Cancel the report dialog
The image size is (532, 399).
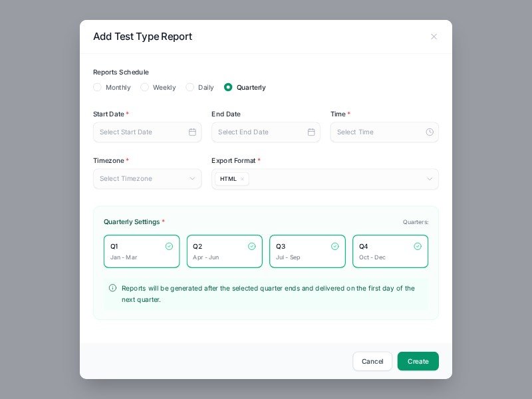(372, 361)
